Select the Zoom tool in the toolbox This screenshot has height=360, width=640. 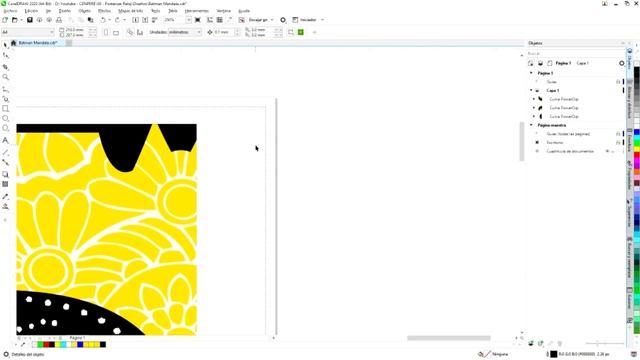click(5, 77)
